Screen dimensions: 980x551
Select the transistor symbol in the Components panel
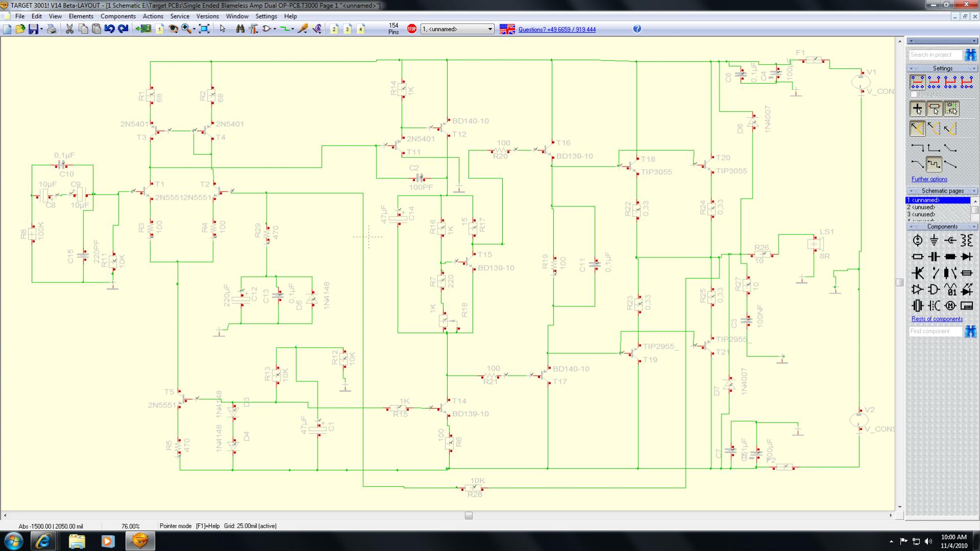(x=918, y=273)
